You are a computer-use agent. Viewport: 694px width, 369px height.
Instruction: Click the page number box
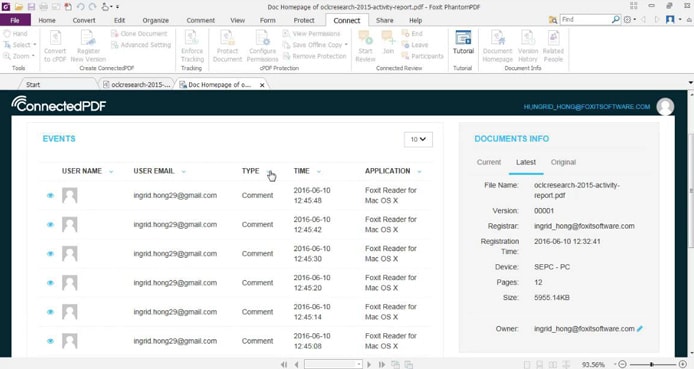333,364
